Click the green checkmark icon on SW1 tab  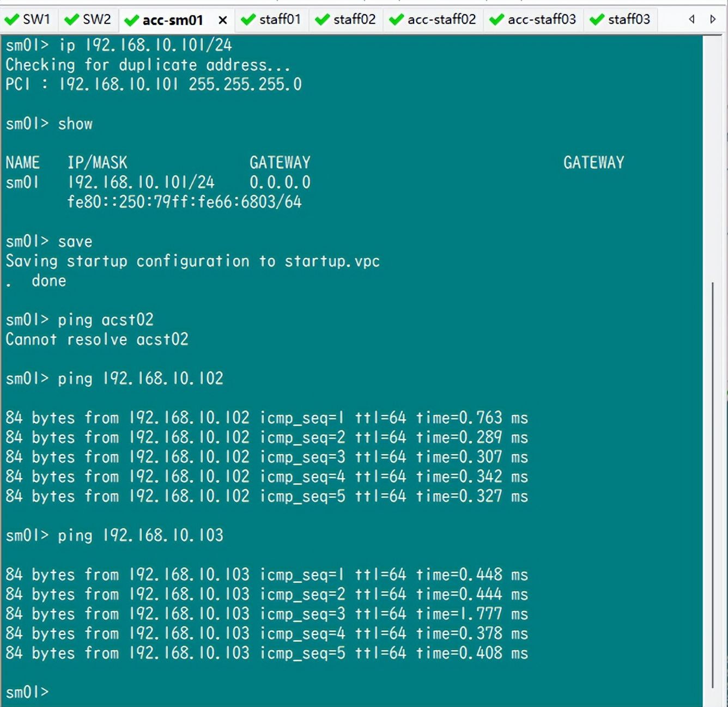[11, 20]
